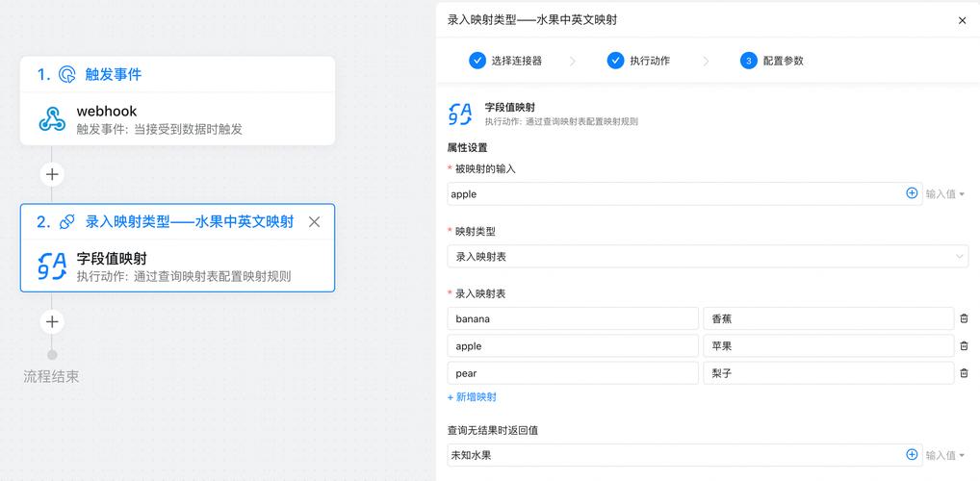Image resolution: width=980 pixels, height=481 pixels.
Task: Delete the banana mapping row
Action: 964,318
